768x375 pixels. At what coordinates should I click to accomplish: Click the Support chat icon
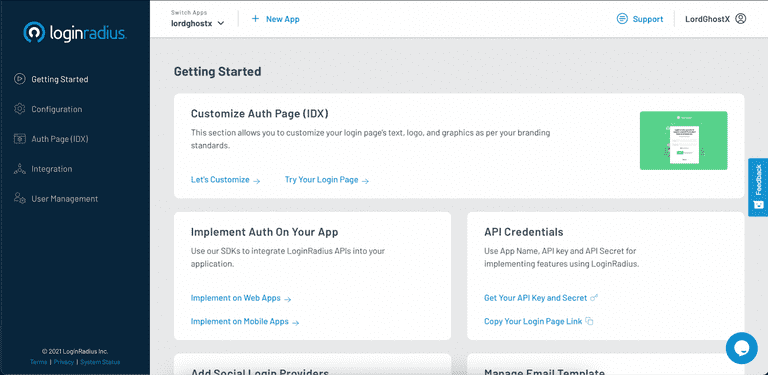tap(622, 19)
